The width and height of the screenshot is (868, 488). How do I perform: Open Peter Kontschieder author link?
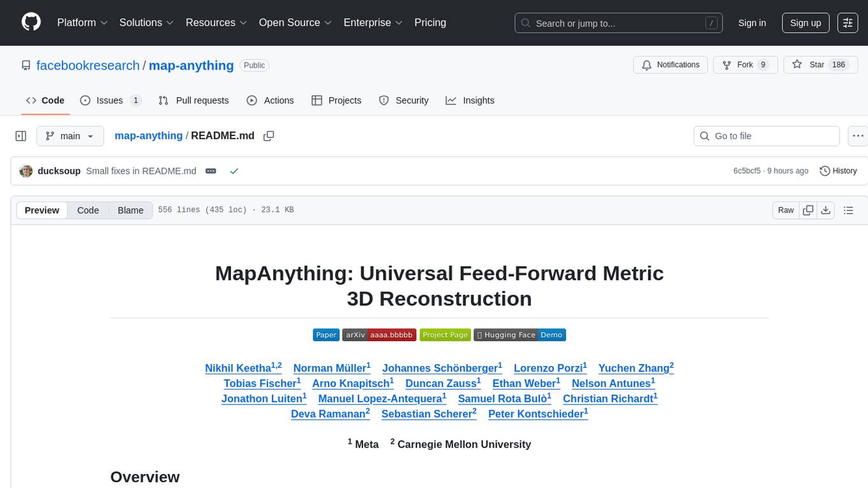tap(538, 414)
